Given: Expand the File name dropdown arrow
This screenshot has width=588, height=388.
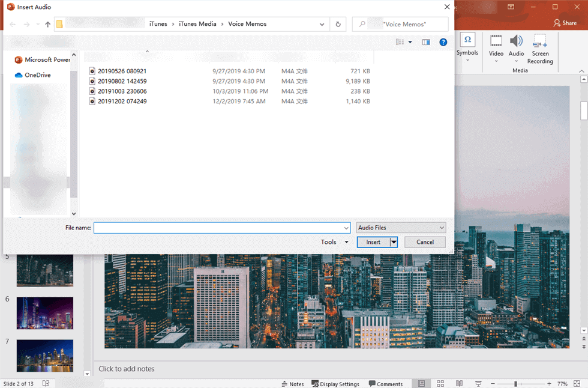Looking at the screenshot, I should click(x=346, y=228).
